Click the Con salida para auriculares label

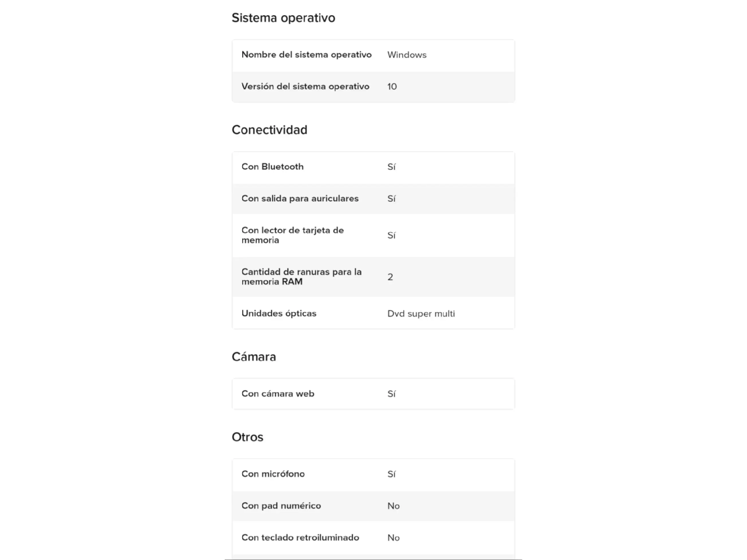[x=300, y=198]
